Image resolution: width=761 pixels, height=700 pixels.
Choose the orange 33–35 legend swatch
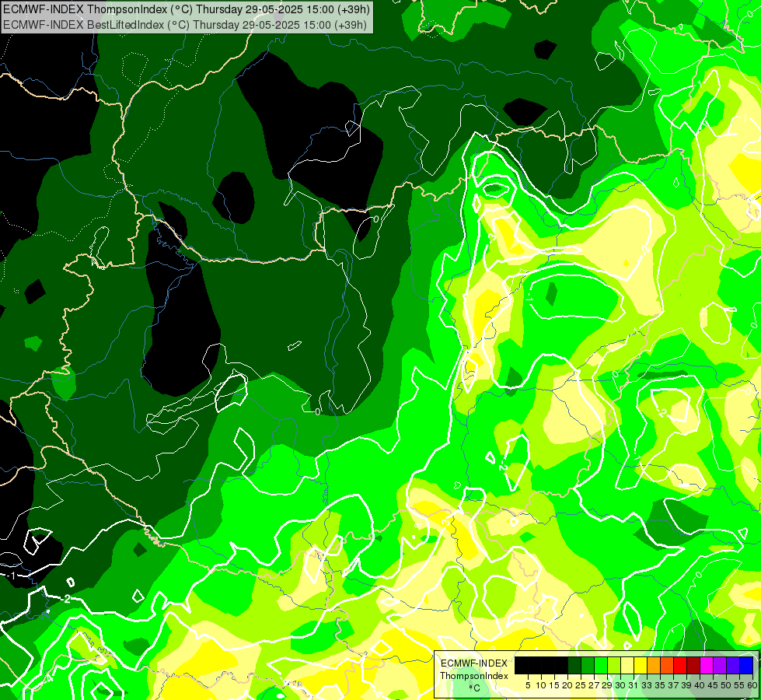click(x=654, y=665)
